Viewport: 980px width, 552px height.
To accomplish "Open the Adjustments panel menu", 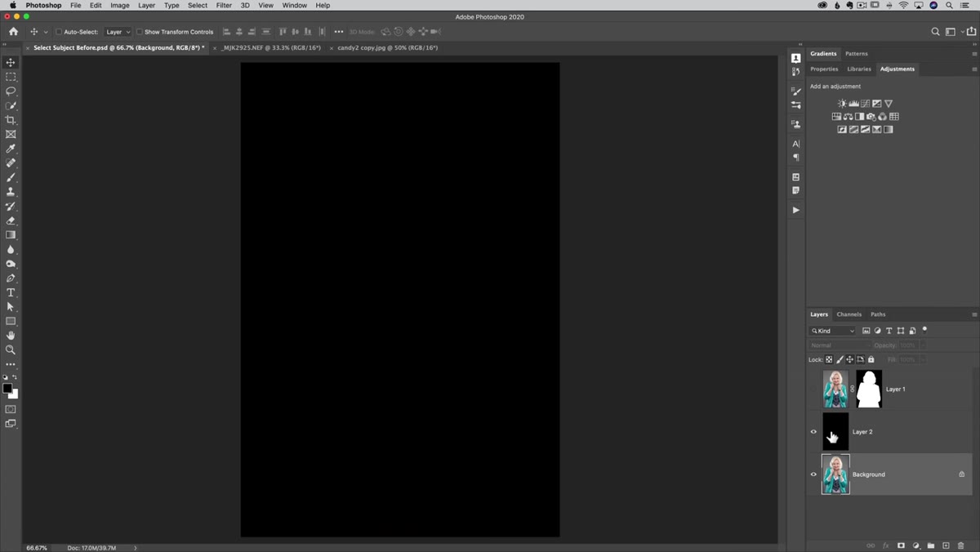I will click(974, 69).
